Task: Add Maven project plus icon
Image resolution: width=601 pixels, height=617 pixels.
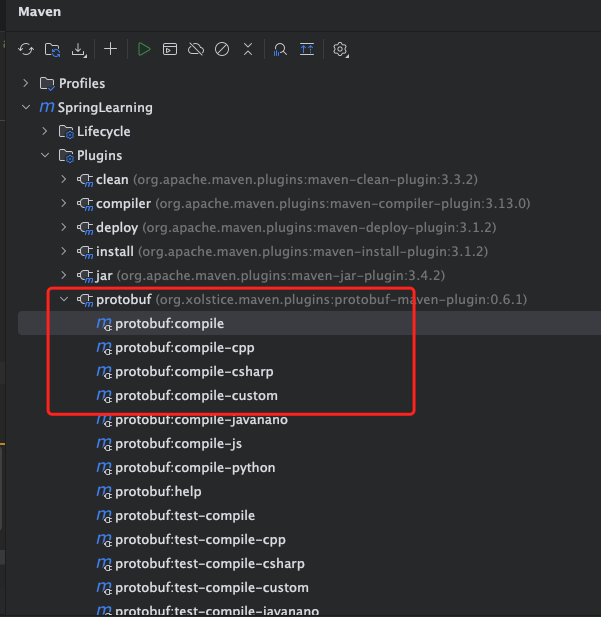Action: point(111,49)
